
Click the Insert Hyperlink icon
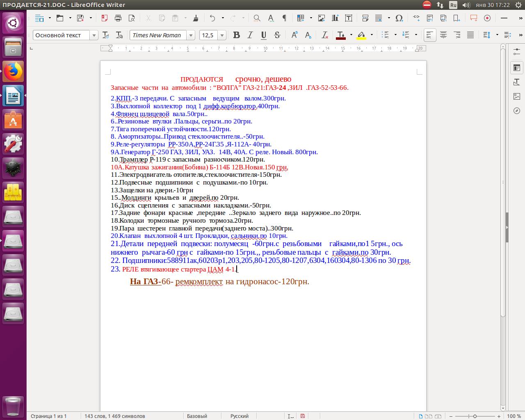point(416,18)
